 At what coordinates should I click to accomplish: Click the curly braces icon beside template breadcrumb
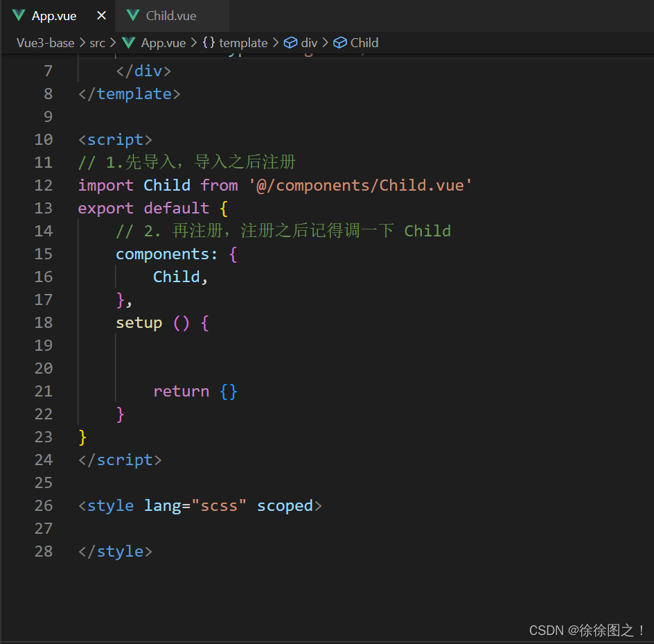pyautogui.click(x=208, y=42)
